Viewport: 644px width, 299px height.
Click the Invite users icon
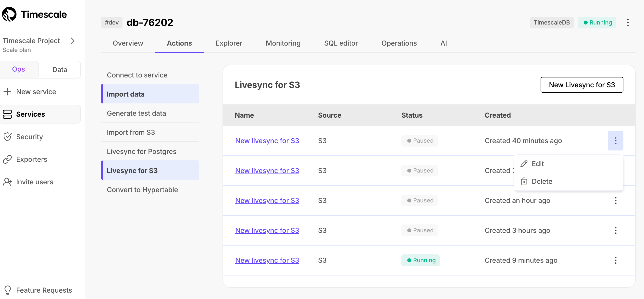coord(7,182)
